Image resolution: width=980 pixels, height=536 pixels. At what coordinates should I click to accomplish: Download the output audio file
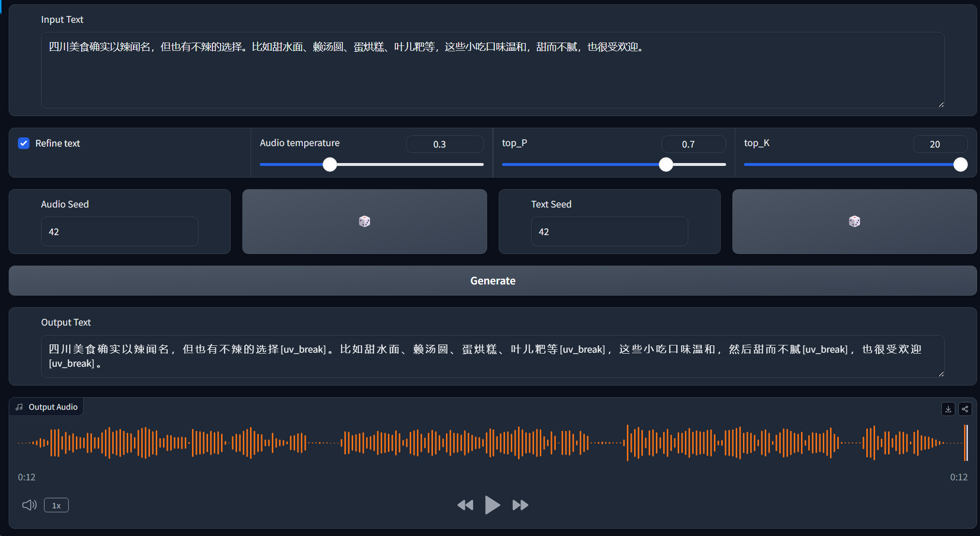click(948, 409)
